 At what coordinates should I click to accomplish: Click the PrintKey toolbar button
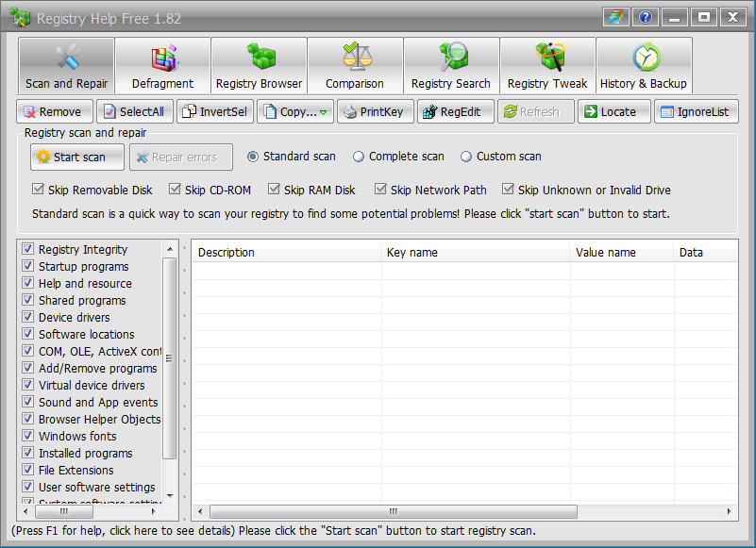(373, 111)
